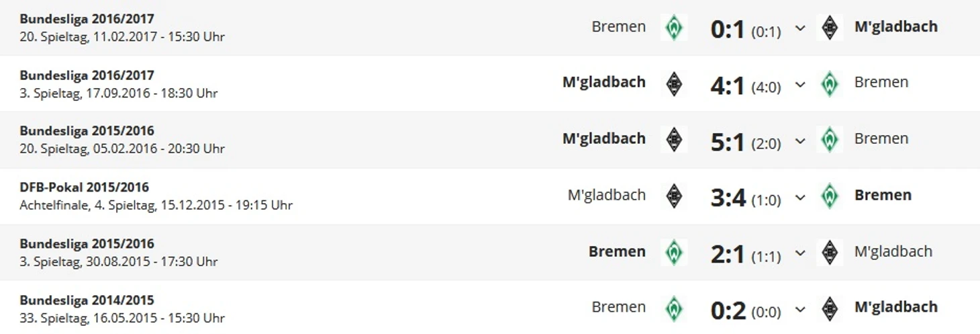Click bold Bremen name in 3:4 row

[x=883, y=195]
